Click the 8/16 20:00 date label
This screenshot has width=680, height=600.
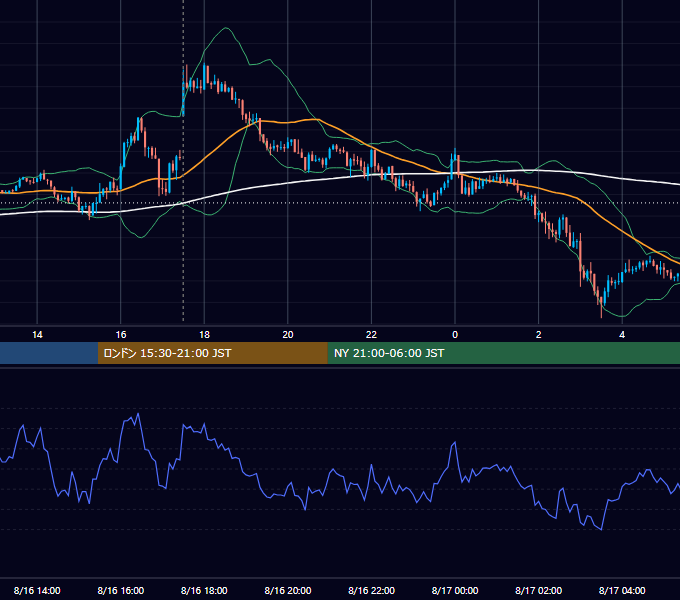pyautogui.click(x=288, y=590)
